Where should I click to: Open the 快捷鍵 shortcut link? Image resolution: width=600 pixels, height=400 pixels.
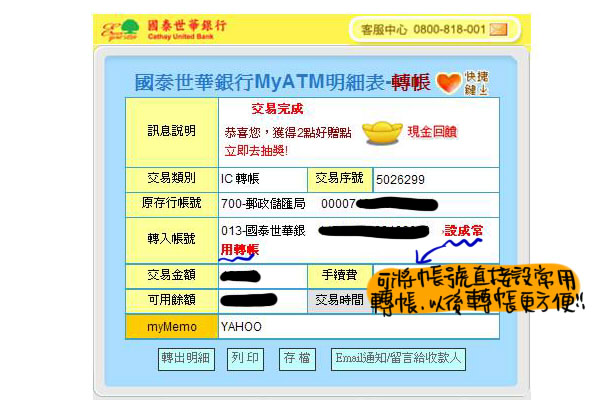476,83
